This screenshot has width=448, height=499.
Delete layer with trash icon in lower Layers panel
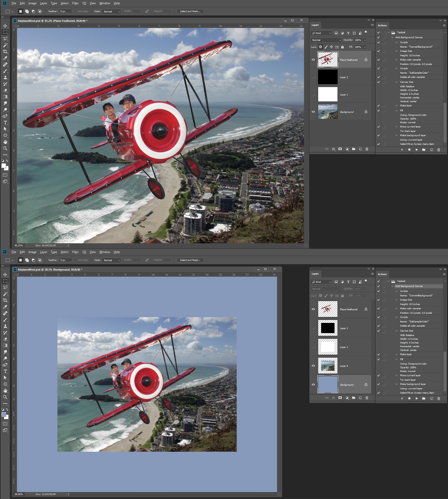pos(367,398)
